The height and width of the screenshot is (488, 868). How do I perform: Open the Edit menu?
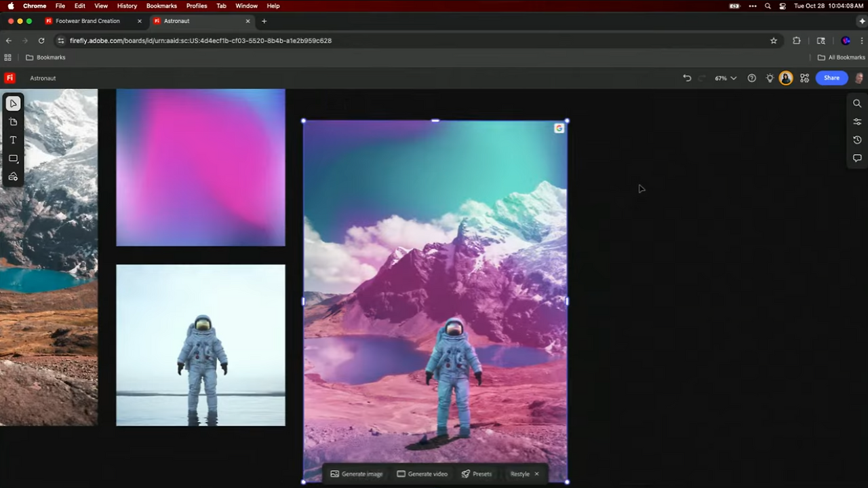pyautogui.click(x=80, y=5)
